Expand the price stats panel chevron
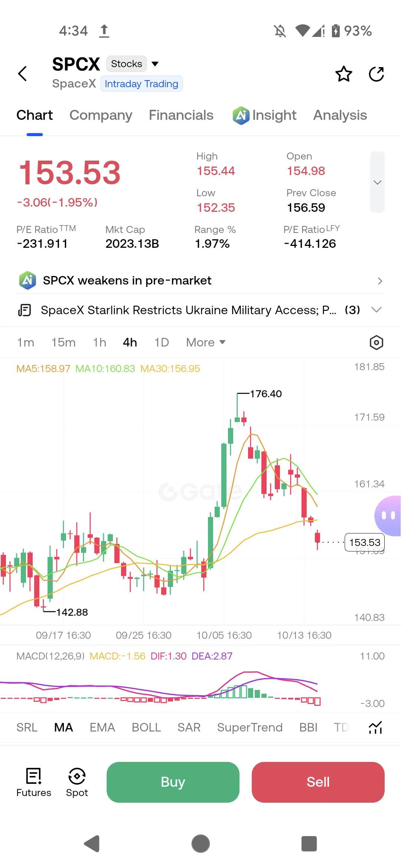This screenshot has width=401, height=868. pos(377,182)
